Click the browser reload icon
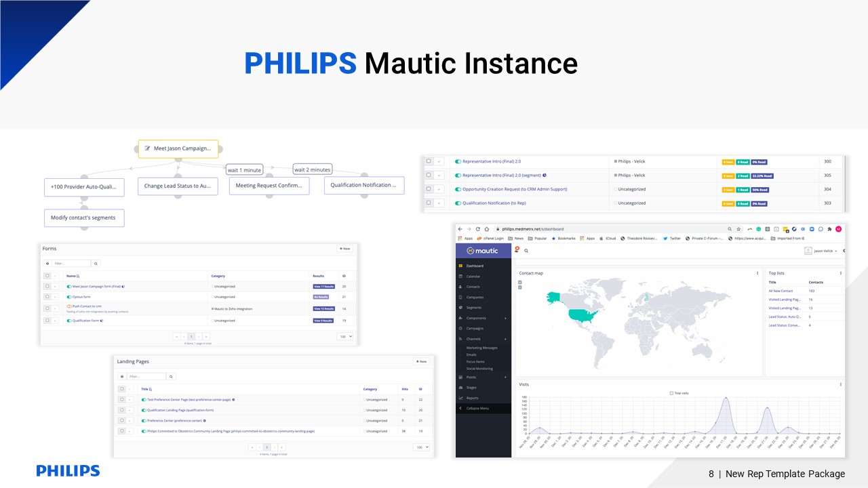Screen dimensions: 868x488 (x=478, y=229)
